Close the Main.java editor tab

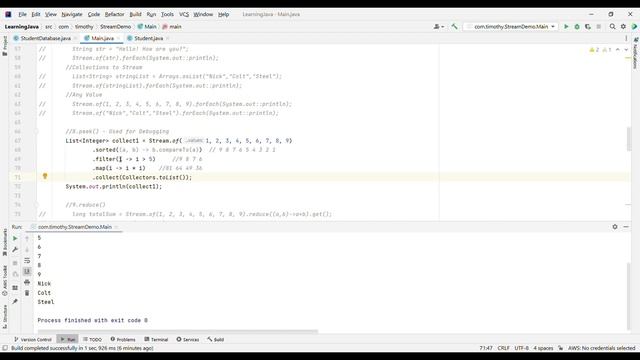(118, 38)
